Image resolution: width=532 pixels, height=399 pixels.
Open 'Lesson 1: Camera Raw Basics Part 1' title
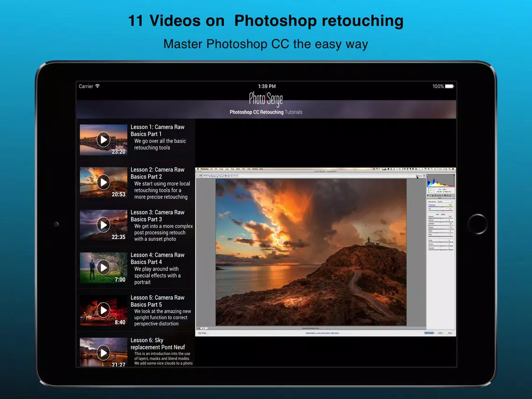(157, 130)
